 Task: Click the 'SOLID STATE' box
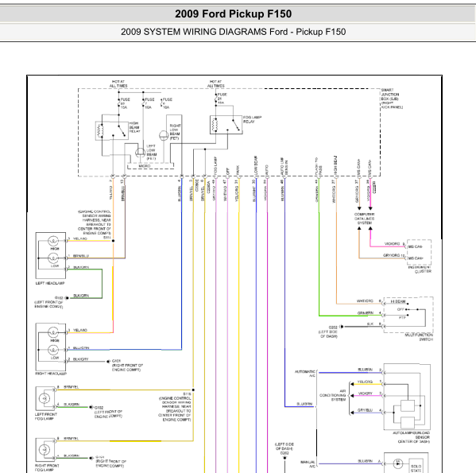(416, 467)
